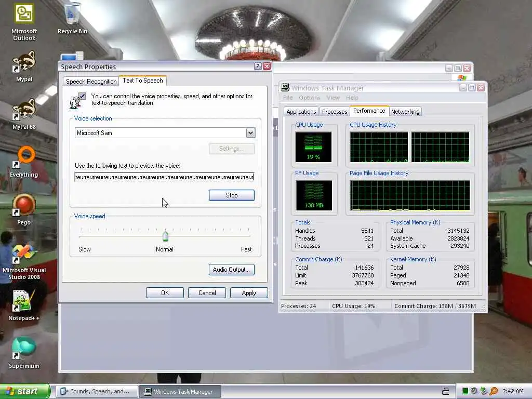Select the Text To Speech tab
The height and width of the screenshot is (399, 532).
click(x=143, y=81)
